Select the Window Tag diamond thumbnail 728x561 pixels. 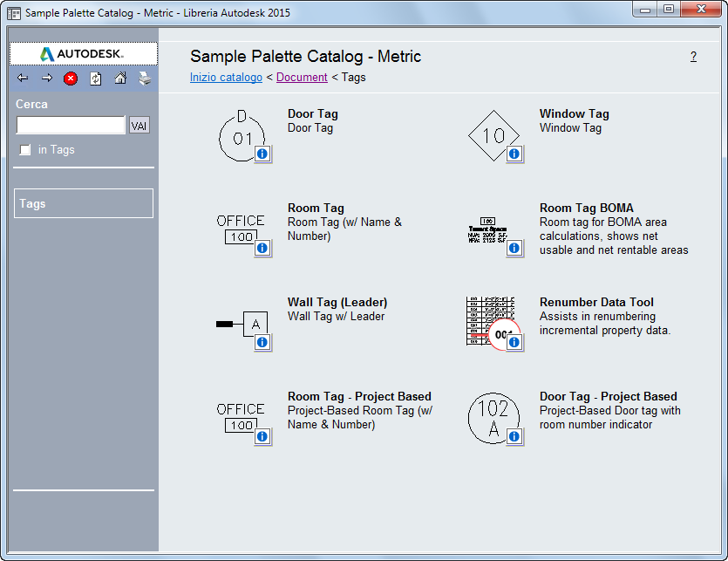coord(493,136)
